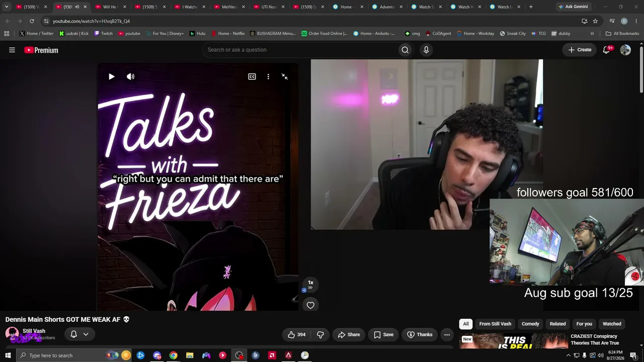Open the account avatar menu
This screenshot has height=362, width=644.
[x=625, y=50]
